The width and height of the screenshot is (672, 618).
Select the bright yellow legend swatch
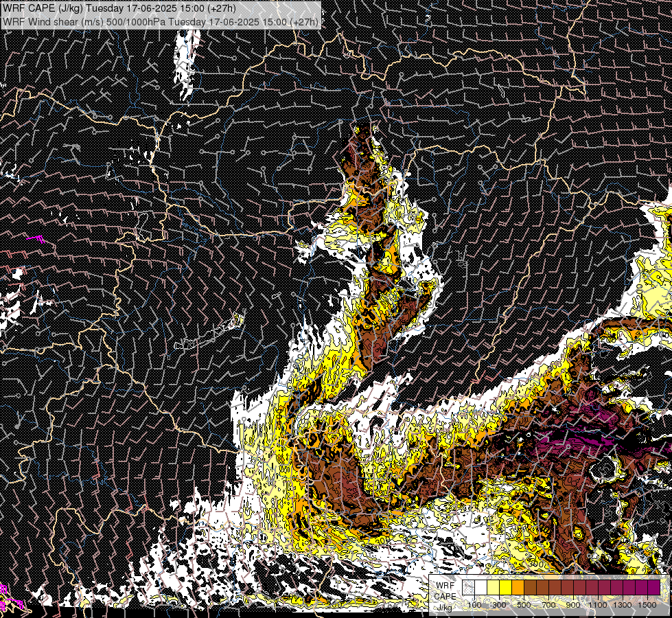click(x=506, y=587)
